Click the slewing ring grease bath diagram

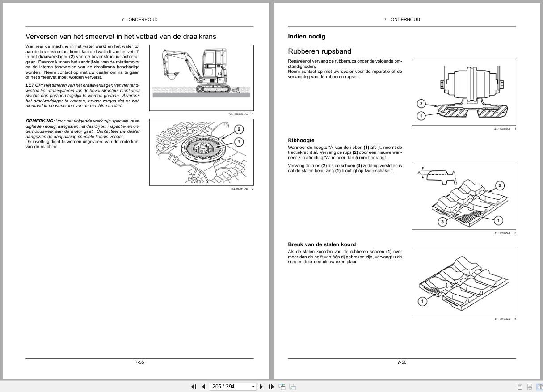[201, 152]
